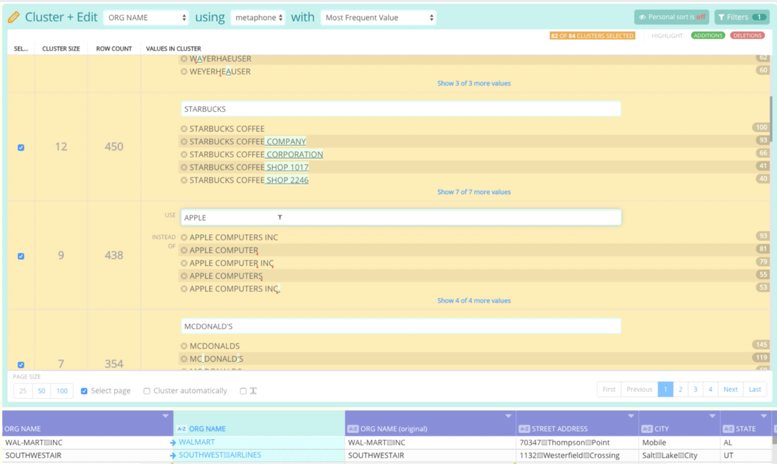Open the Filters button
The height and width of the screenshot is (464, 777).
coord(742,17)
